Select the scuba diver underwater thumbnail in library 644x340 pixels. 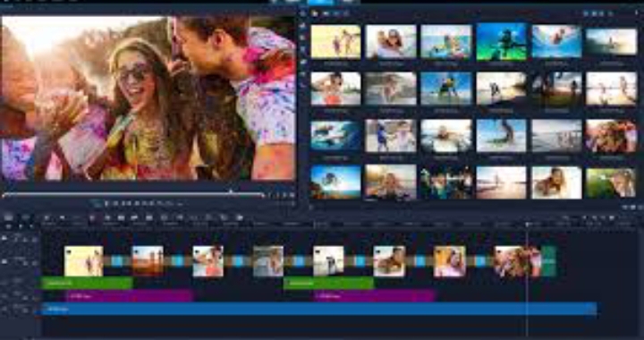tap(502, 42)
